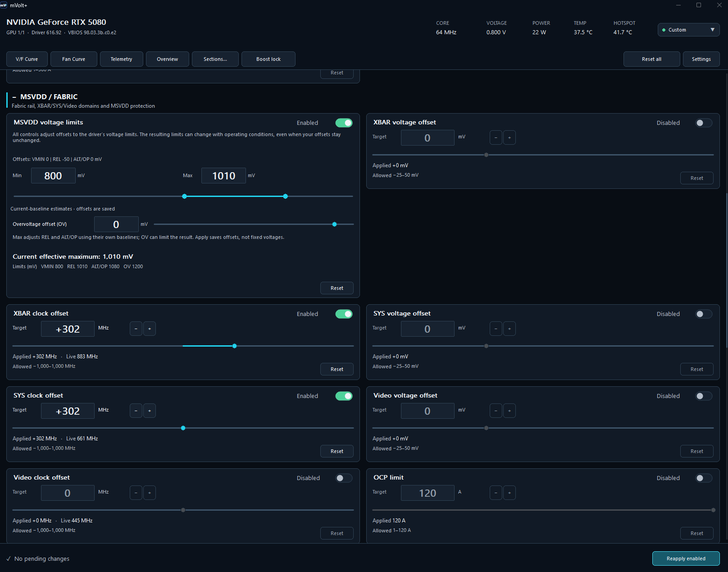Switch to the V/F Curve tab
Screen dimensions: 728x572
27,59
